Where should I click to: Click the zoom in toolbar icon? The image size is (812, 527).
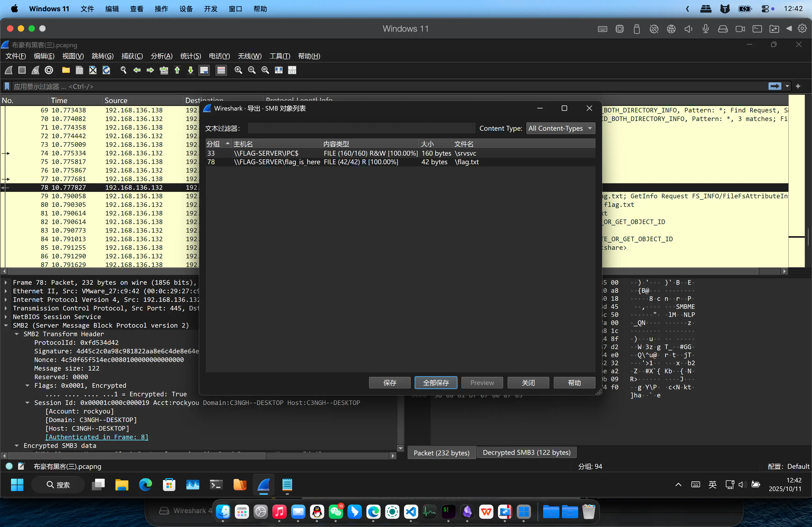pos(238,70)
